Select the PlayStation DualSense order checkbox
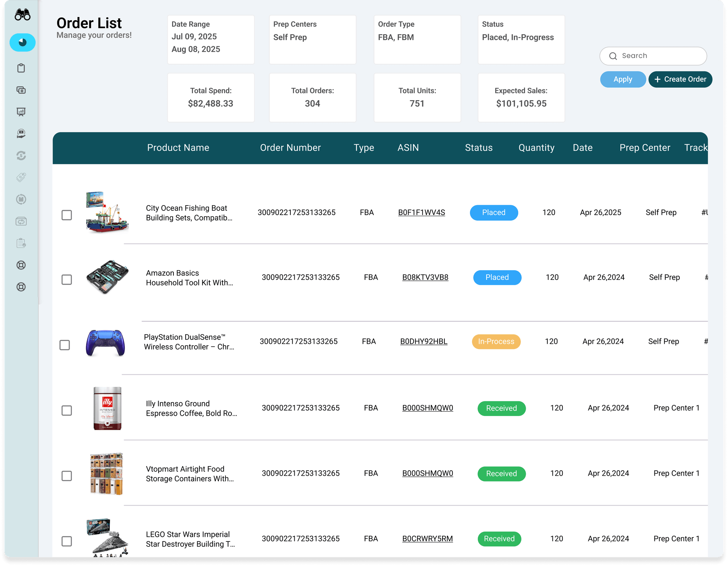728x566 pixels. [x=65, y=345]
